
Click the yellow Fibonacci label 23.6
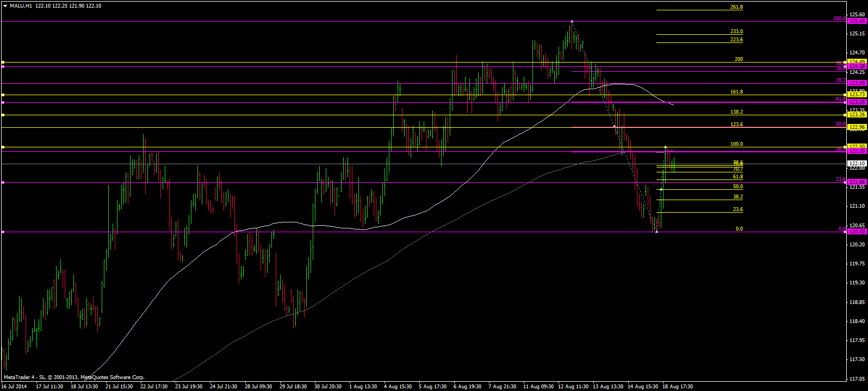pyautogui.click(x=738, y=209)
